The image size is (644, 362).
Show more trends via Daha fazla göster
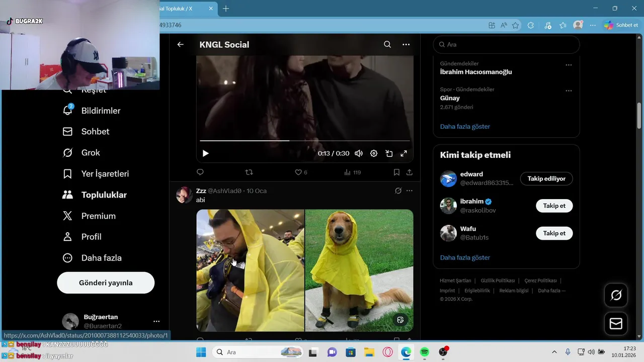(465, 126)
